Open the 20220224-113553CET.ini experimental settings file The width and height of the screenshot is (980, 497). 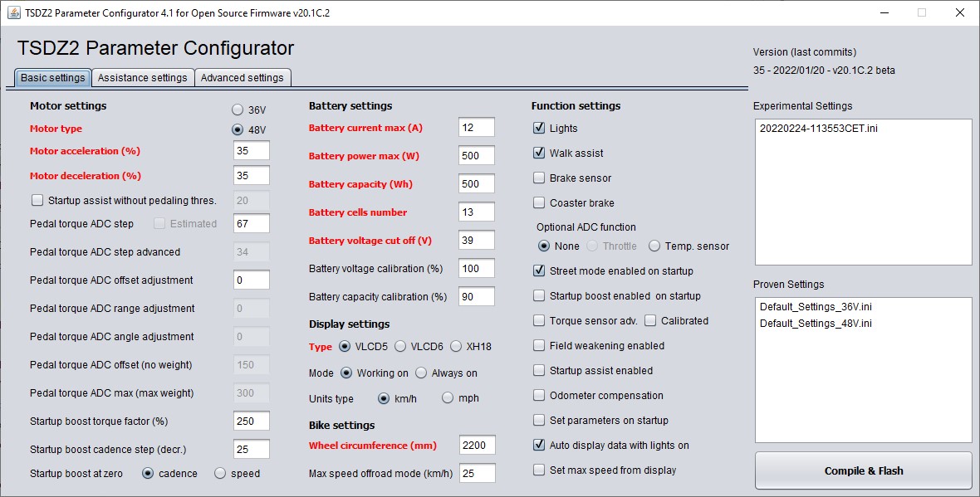(x=819, y=129)
